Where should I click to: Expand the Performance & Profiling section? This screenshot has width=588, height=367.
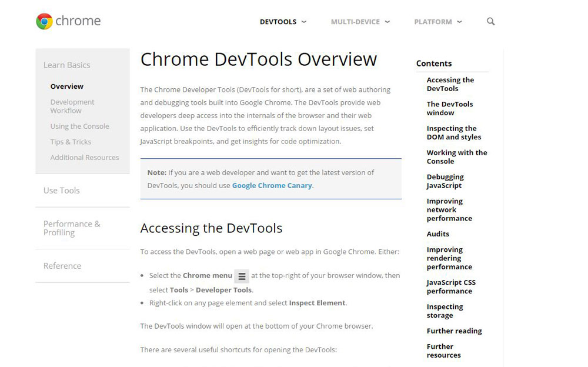coord(72,228)
